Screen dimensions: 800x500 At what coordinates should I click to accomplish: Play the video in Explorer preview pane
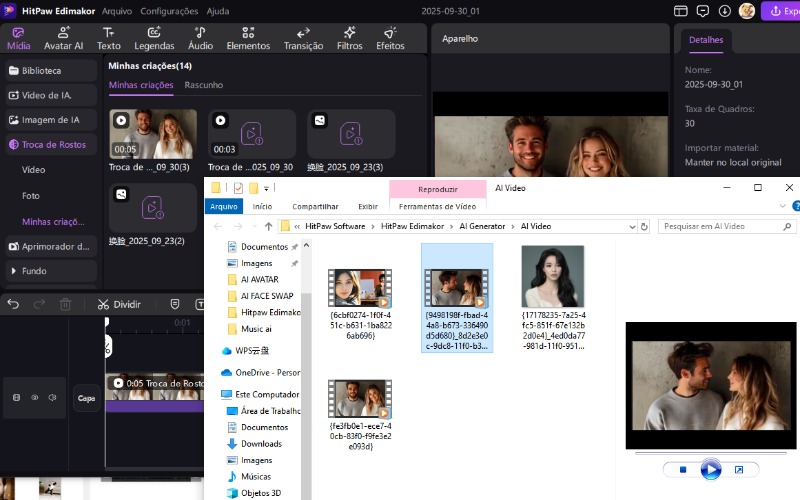[710, 469]
